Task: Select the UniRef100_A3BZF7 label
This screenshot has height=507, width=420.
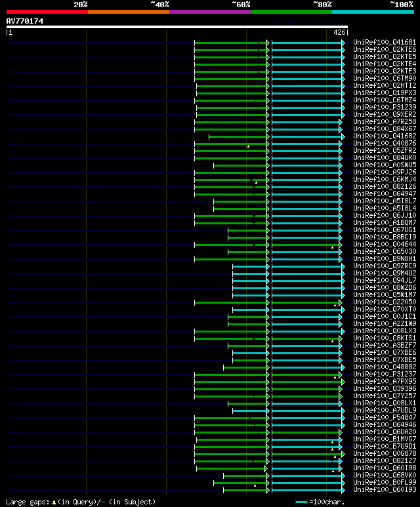Action: tap(385, 346)
